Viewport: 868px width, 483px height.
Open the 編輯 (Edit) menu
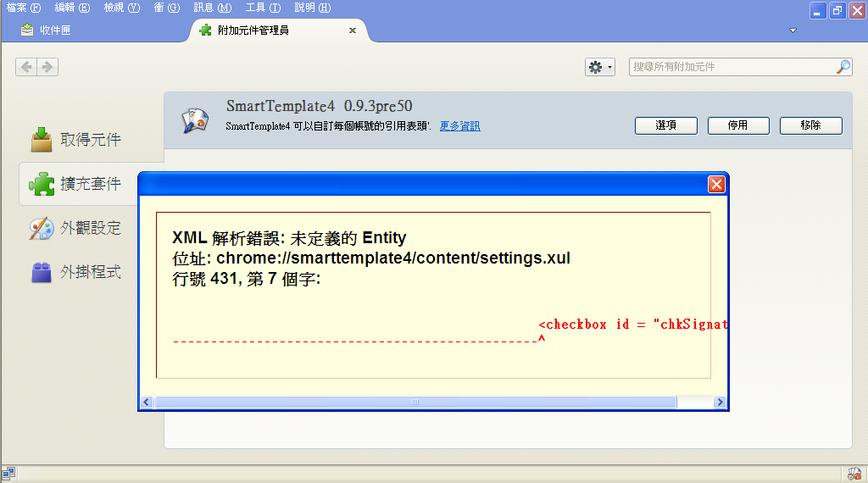click(73, 8)
